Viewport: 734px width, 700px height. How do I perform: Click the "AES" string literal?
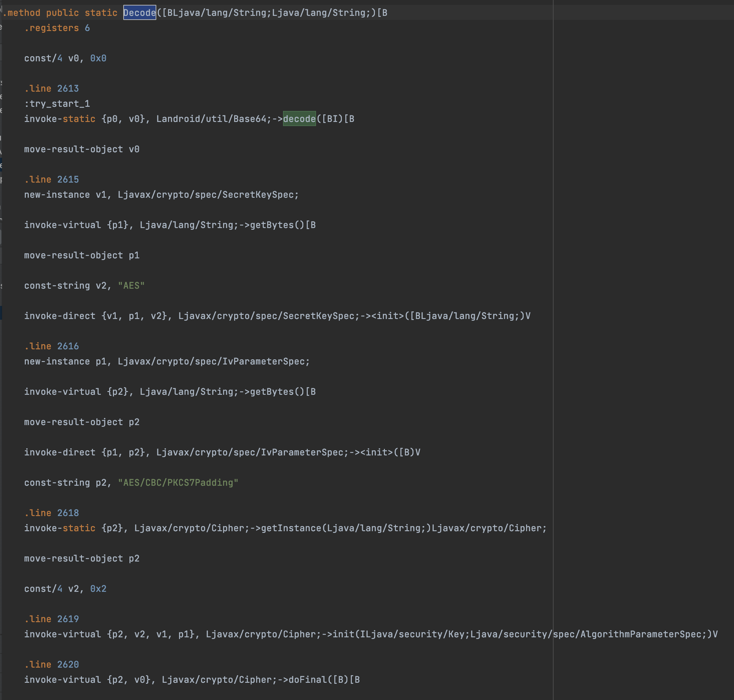point(131,286)
